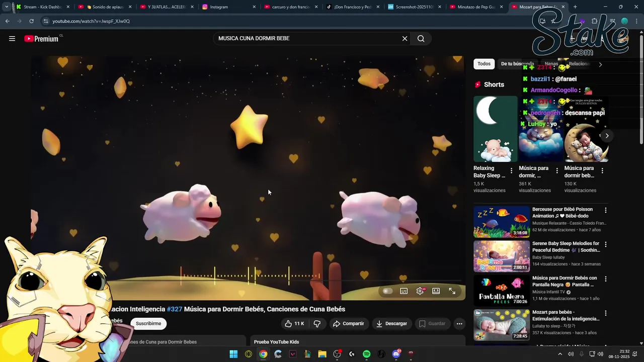Viewport: 644px width, 362px height.
Task: Click the address bar URL
Action: 91,21
